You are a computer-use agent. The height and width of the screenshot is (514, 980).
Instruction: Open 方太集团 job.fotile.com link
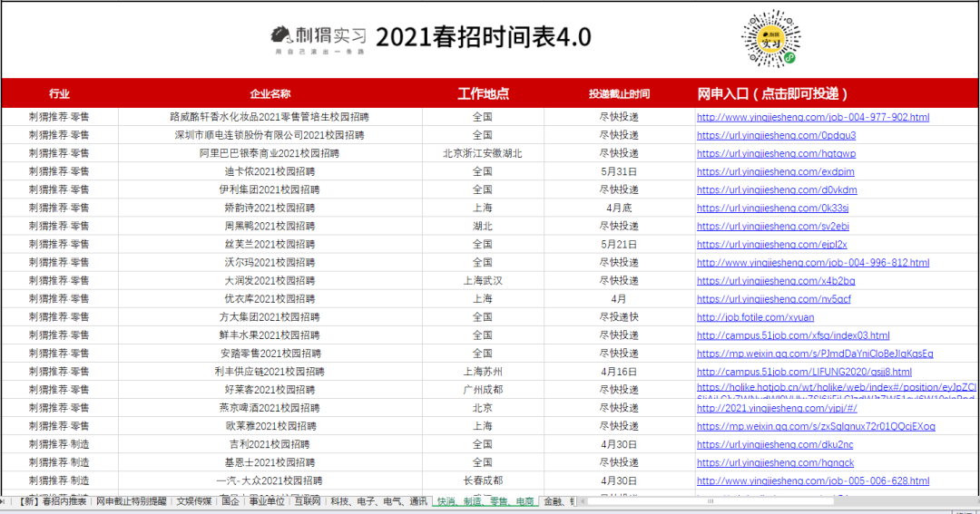pos(755,316)
